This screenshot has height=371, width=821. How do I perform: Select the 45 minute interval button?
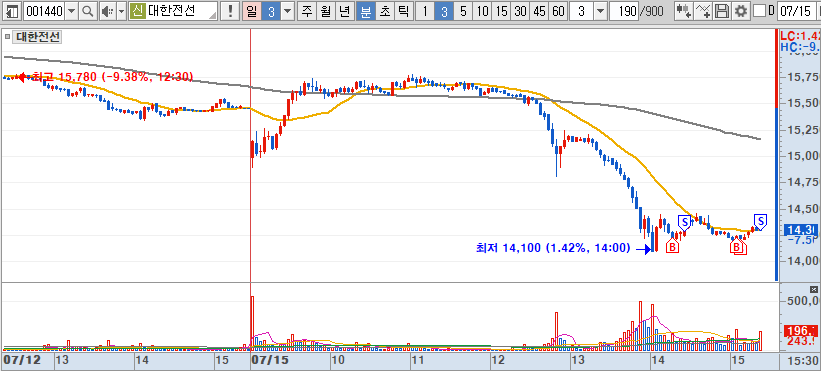pos(539,11)
